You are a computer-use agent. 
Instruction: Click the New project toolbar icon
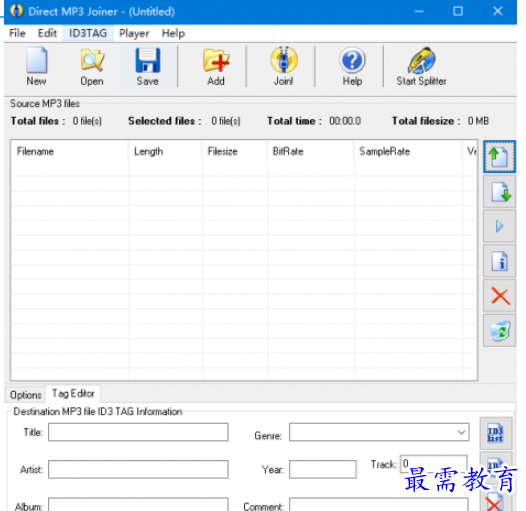coord(36,66)
